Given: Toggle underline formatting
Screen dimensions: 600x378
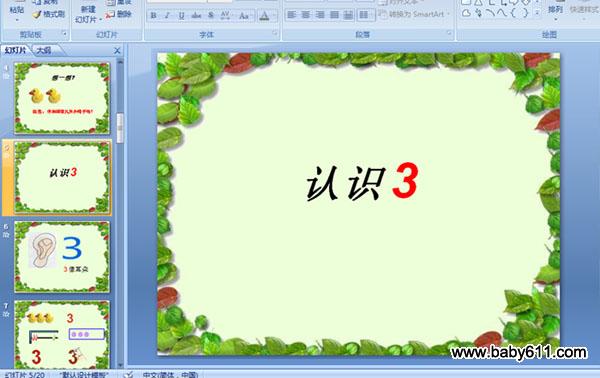Looking at the screenshot, I should [181, 16].
